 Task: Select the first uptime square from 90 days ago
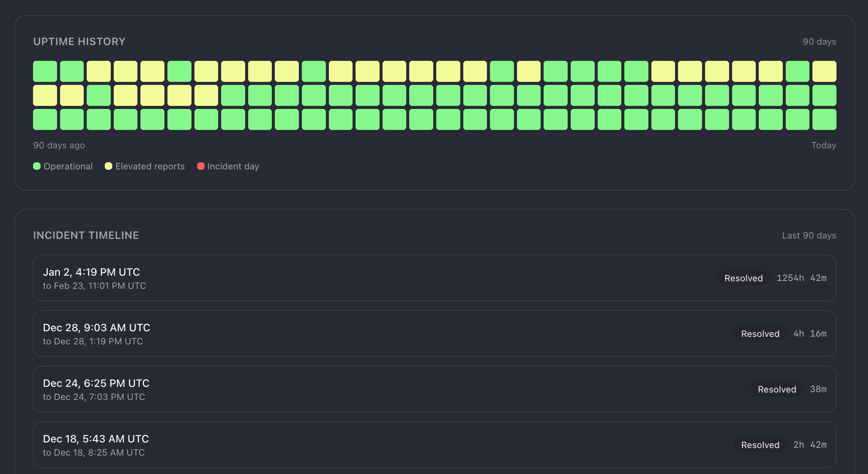(x=45, y=71)
